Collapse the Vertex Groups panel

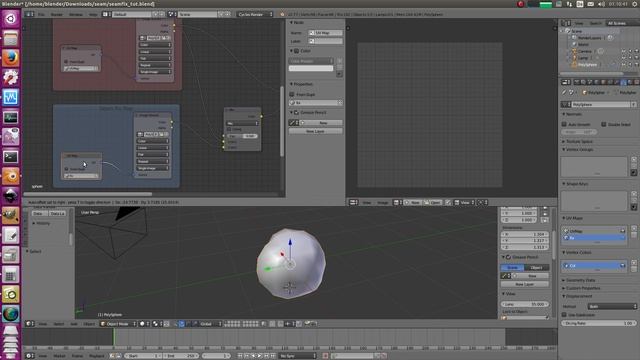point(578,149)
